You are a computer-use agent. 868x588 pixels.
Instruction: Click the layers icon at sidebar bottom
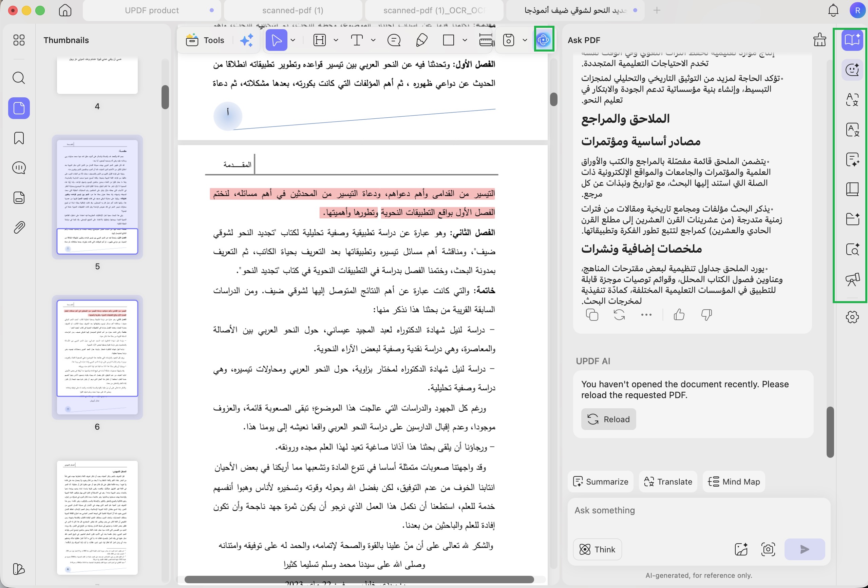click(x=19, y=569)
